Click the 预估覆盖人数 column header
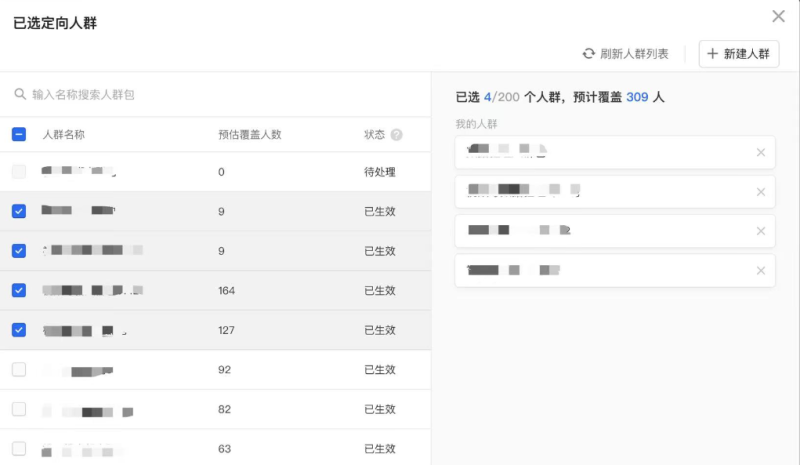The image size is (800, 465). click(249, 134)
